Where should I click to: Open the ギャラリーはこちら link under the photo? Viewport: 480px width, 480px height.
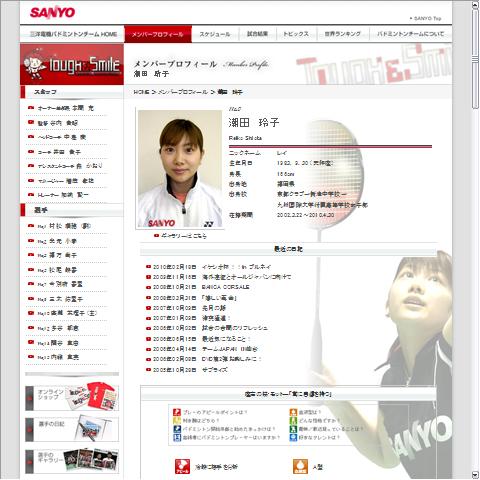click(184, 236)
